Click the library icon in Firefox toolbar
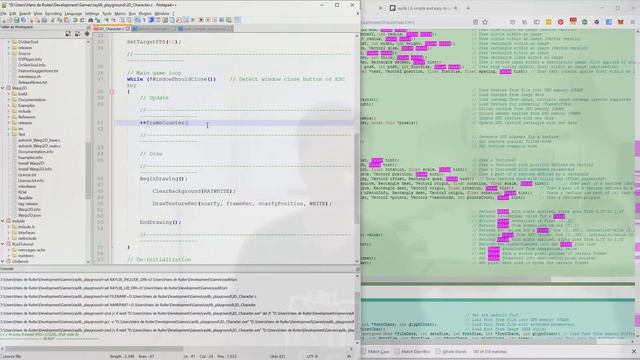This screenshot has width=640, height=360. (x=524, y=22)
